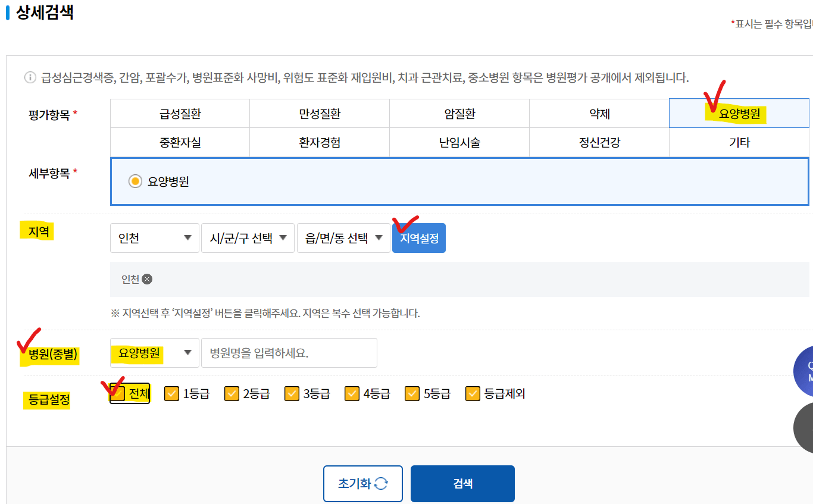The height and width of the screenshot is (504, 813).
Task: Click the 초기화 reset button
Action: [x=363, y=484]
